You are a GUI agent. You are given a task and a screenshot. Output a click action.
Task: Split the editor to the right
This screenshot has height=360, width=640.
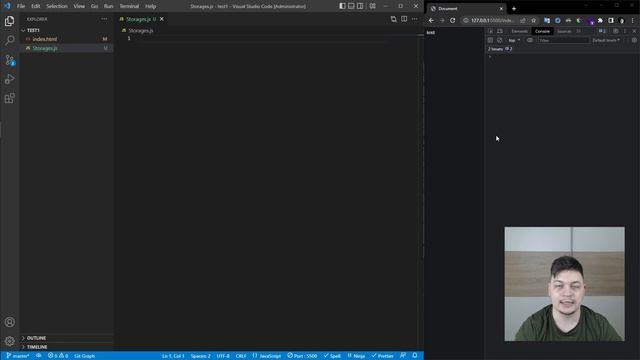[x=404, y=19]
